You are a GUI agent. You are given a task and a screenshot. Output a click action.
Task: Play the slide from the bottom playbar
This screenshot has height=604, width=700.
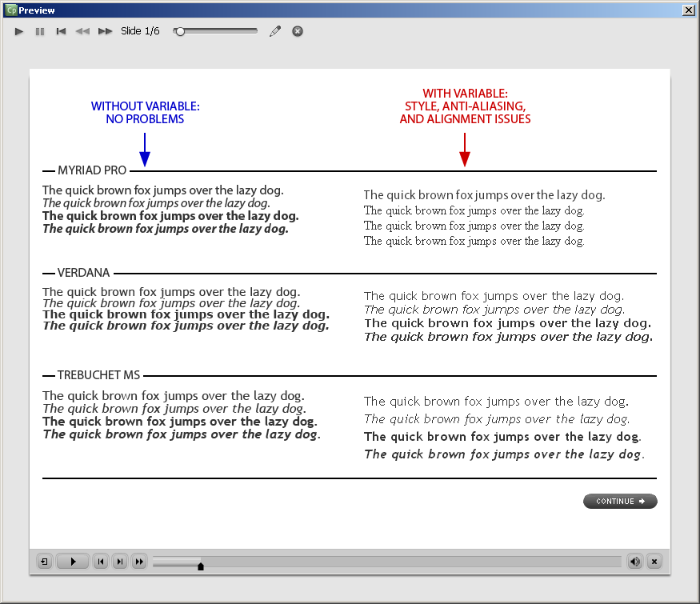pos(73,562)
